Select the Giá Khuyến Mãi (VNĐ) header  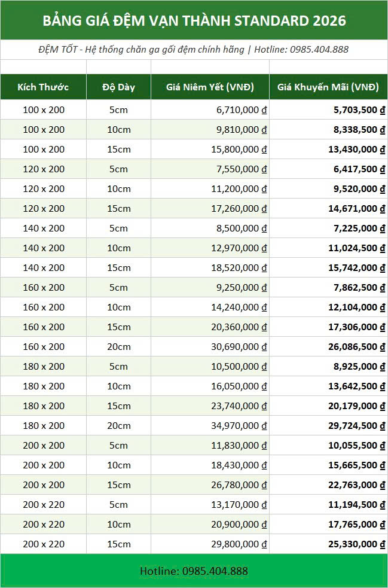328,87
